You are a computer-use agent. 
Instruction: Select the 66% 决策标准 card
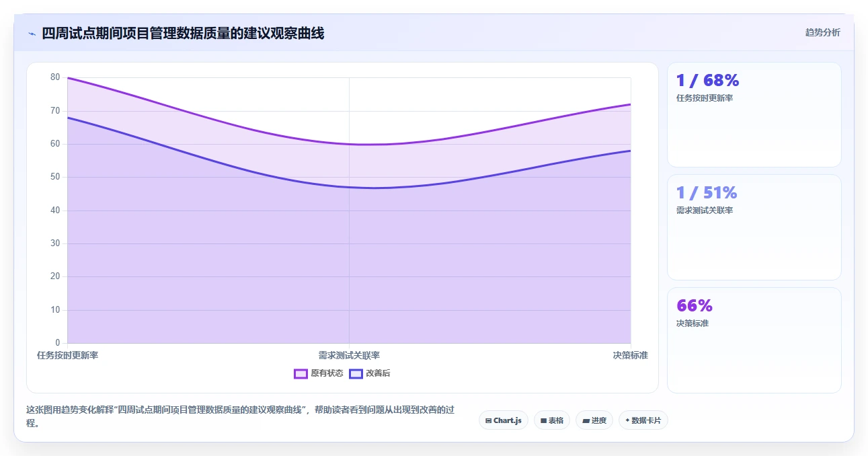754,340
